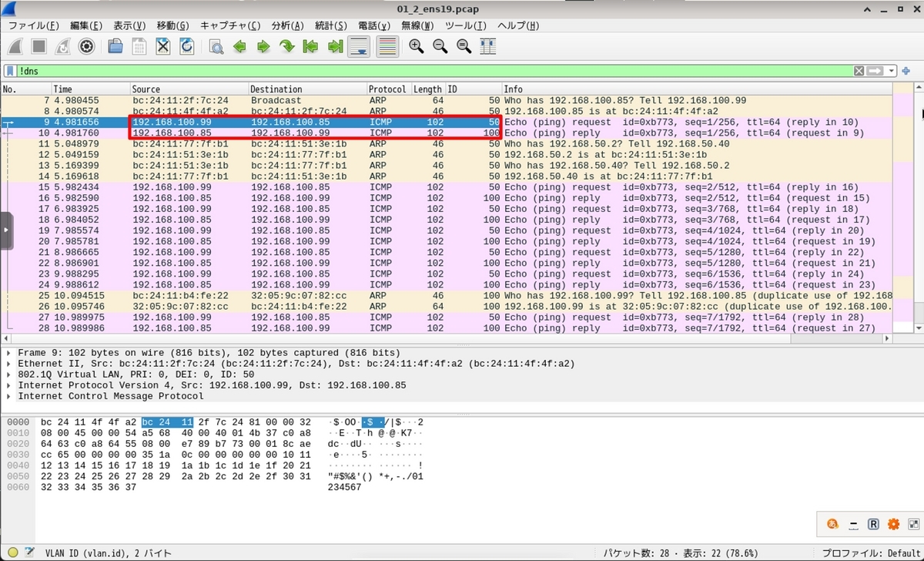Save the capture file toolbar icon
Image resolution: width=924 pixels, height=561 pixels.
pos(139,46)
